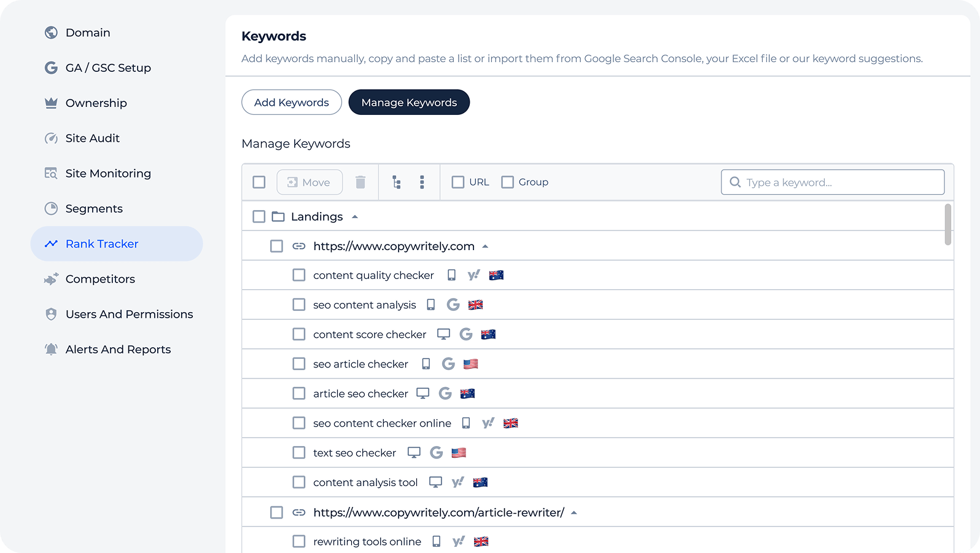Click mobile device icon for content quality checker
The height and width of the screenshot is (553, 980).
coord(451,275)
